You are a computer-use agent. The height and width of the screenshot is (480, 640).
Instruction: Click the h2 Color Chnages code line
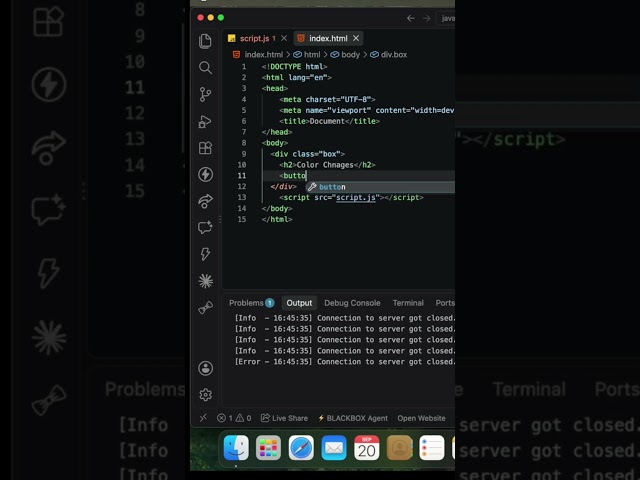coord(327,165)
